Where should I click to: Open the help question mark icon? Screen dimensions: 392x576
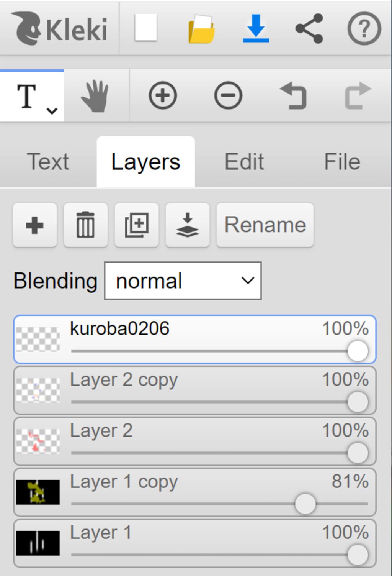[x=364, y=28]
